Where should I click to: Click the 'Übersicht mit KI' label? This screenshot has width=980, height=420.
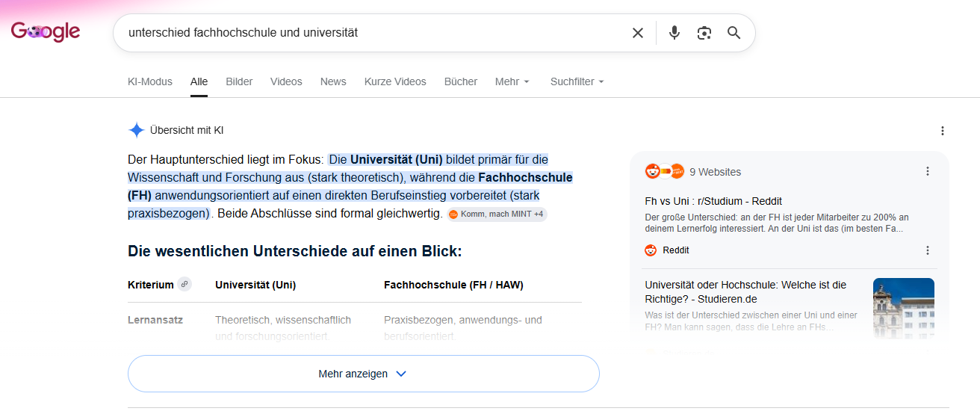187,130
